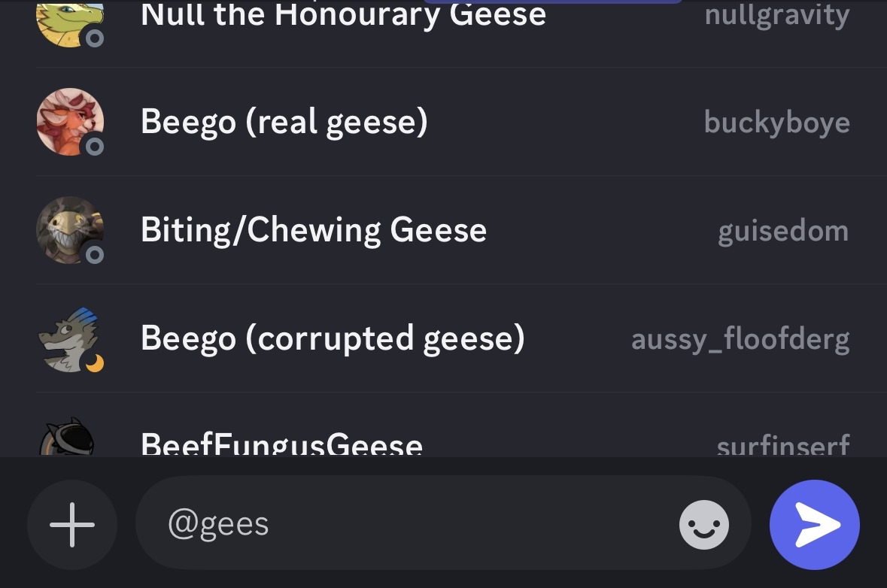Click the buckyboye username text
Image resolution: width=887 pixels, height=588 pixels.
point(776,122)
